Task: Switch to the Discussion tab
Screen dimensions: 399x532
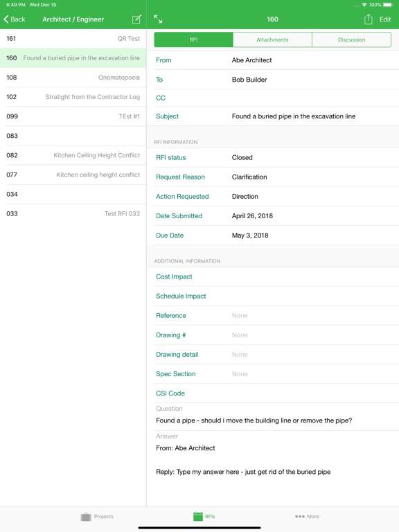Action: click(351, 39)
